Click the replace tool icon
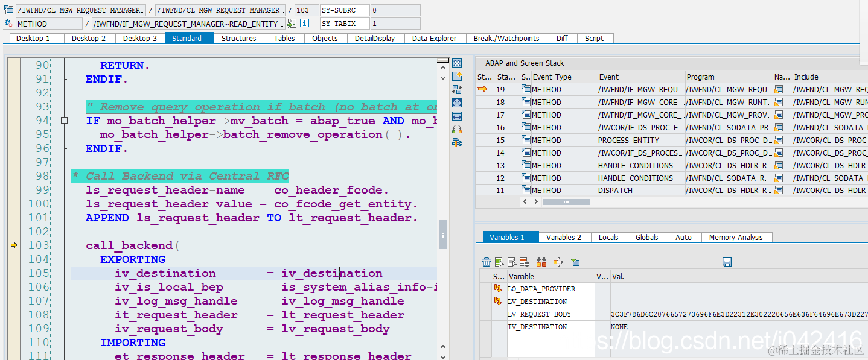This screenshot has height=360, width=868. pos(457,90)
